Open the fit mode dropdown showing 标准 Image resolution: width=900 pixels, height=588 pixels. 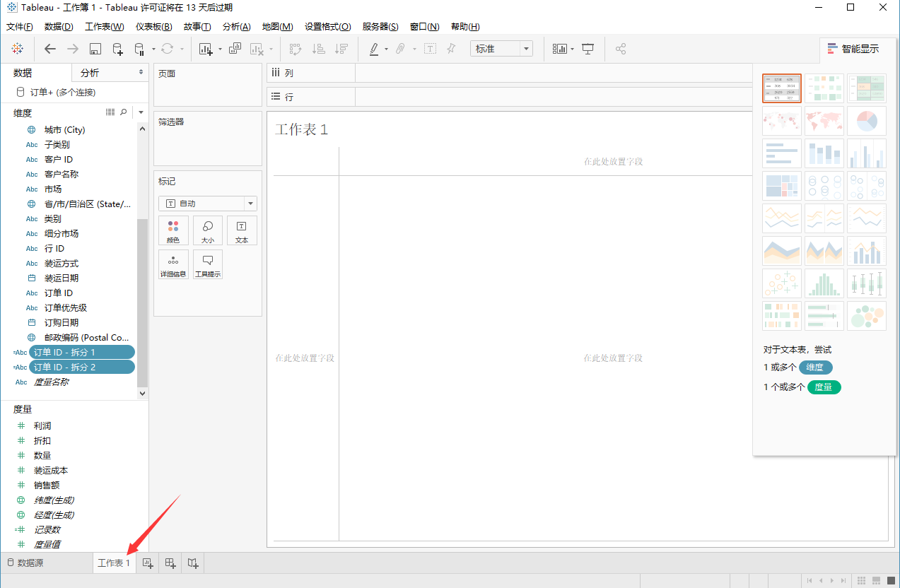click(501, 49)
